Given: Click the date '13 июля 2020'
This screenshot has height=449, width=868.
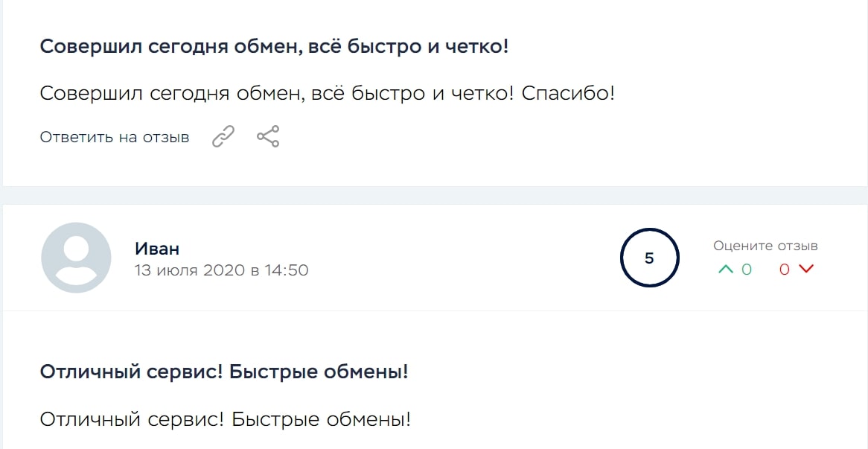Looking at the screenshot, I should [x=190, y=270].
